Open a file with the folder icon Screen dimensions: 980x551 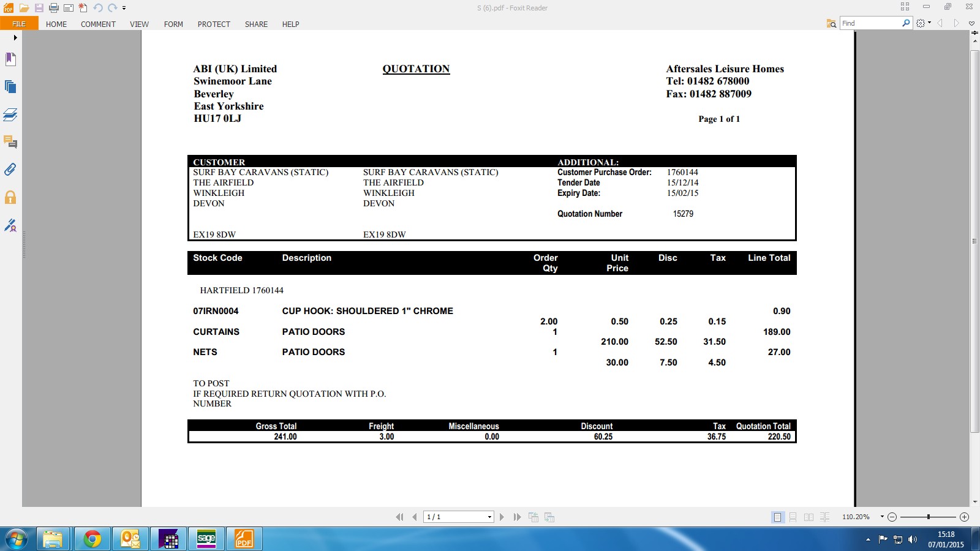click(x=24, y=8)
